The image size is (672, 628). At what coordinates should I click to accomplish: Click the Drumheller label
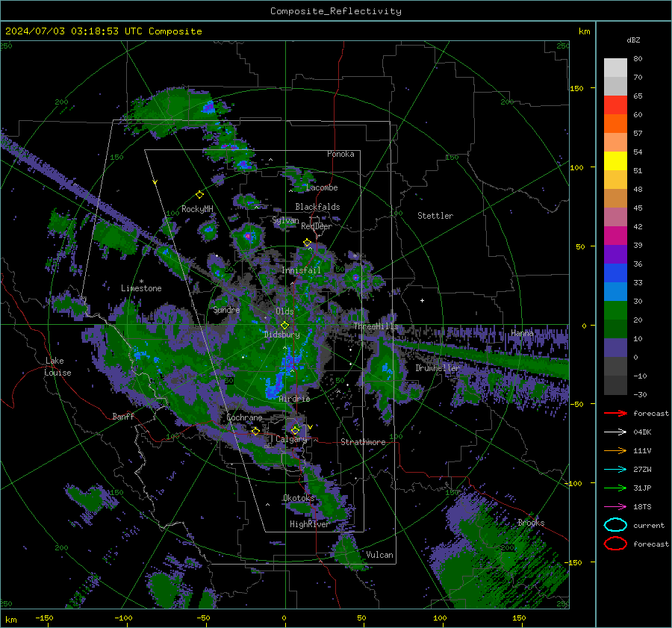pyautogui.click(x=437, y=368)
